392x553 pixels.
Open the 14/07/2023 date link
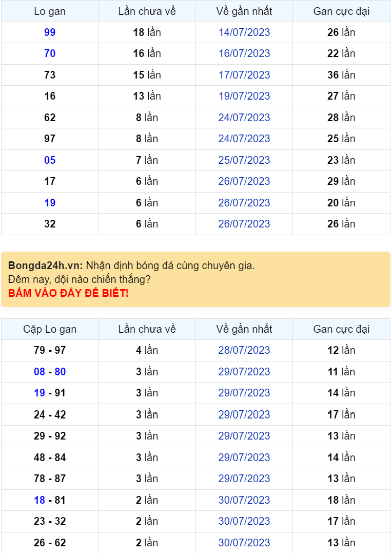(x=244, y=32)
